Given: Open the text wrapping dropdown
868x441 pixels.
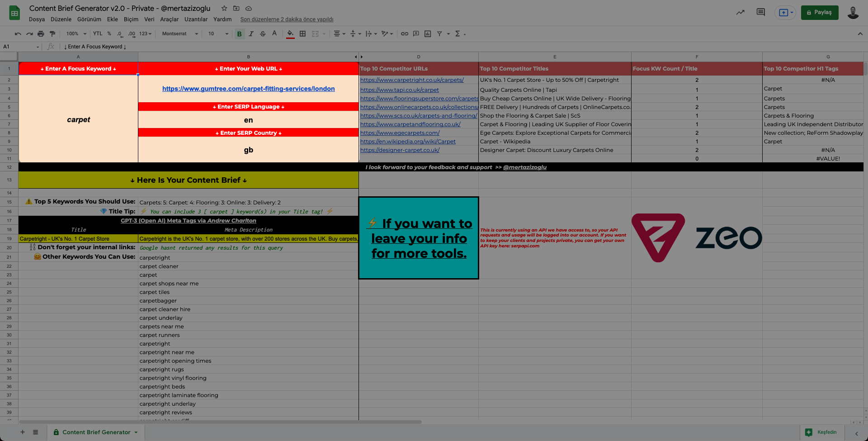Looking at the screenshot, I should tap(371, 34).
